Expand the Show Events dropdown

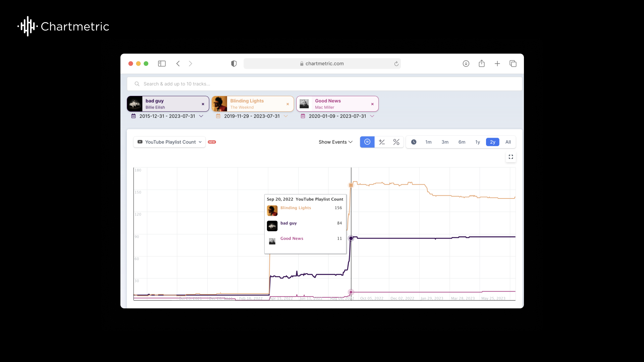pos(335,142)
